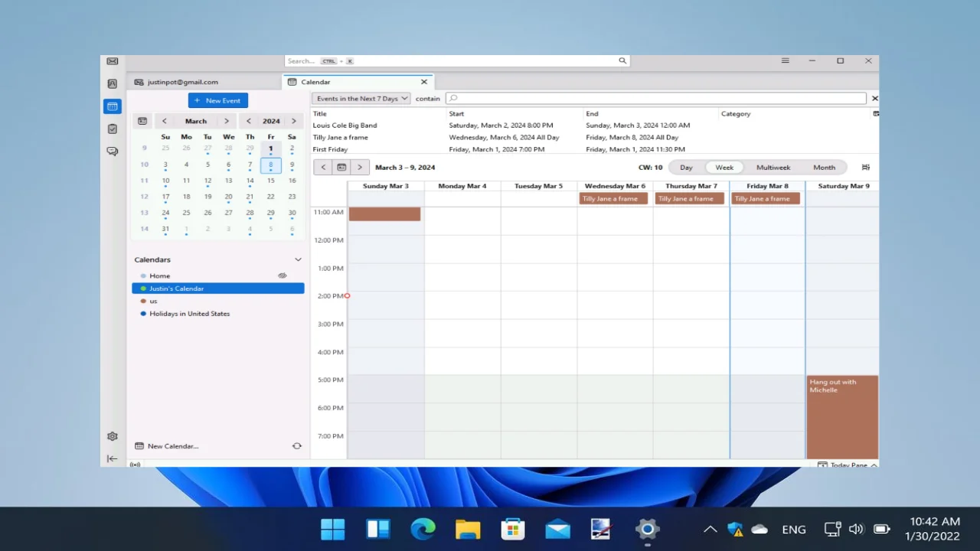Open event list column picker
Image resolution: width=980 pixels, height=551 pixels.
876,113
